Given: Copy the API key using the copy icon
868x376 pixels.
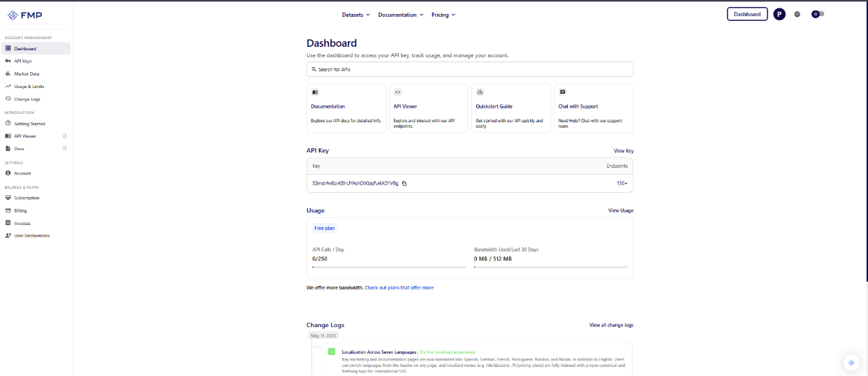Looking at the screenshot, I should coord(404,183).
